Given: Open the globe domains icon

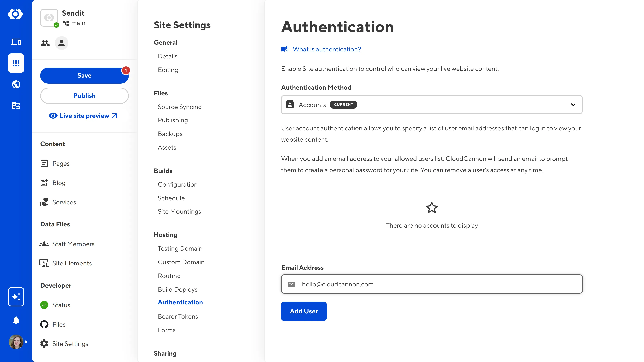Looking at the screenshot, I should click(16, 84).
